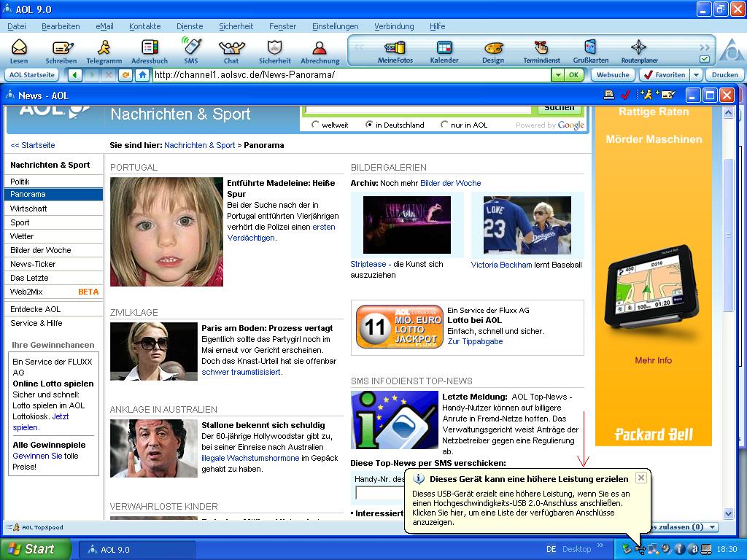This screenshot has height=560, width=747.
Task: Open the 'Bilder der Woche' archive link
Action: 451,183
